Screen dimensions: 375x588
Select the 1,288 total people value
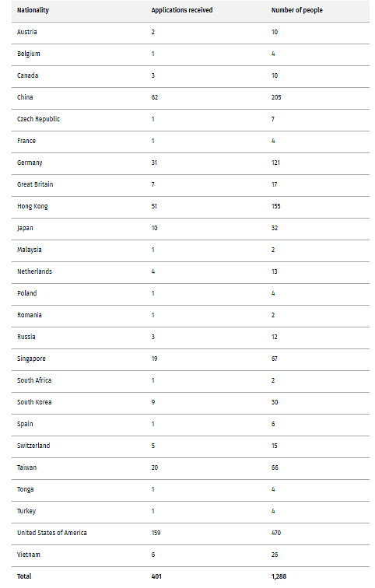coord(279,576)
